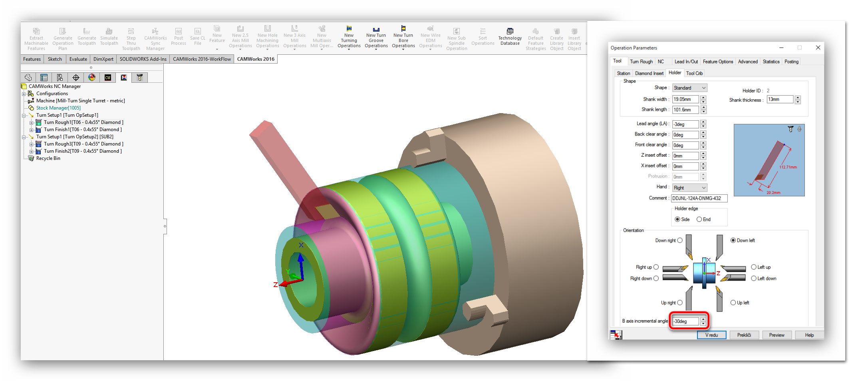This screenshot has width=868, height=381.
Task: Increase the B axis incremental angle
Action: tap(703, 319)
